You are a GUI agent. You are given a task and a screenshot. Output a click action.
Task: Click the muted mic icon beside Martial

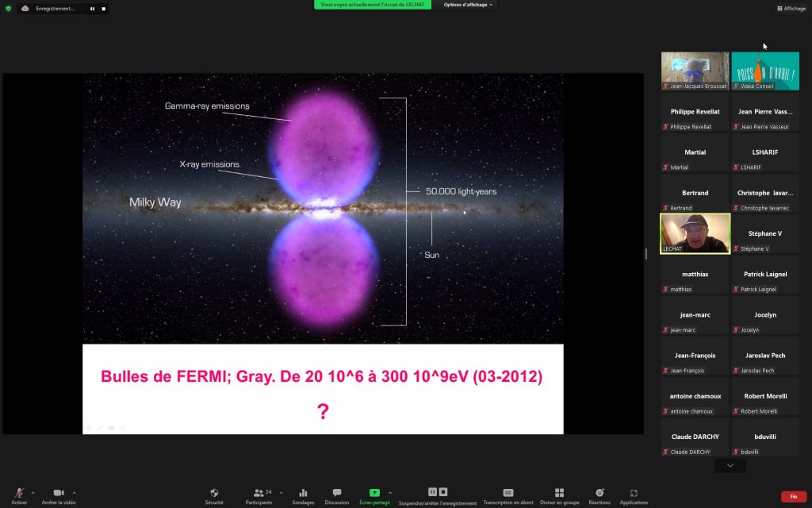click(665, 167)
